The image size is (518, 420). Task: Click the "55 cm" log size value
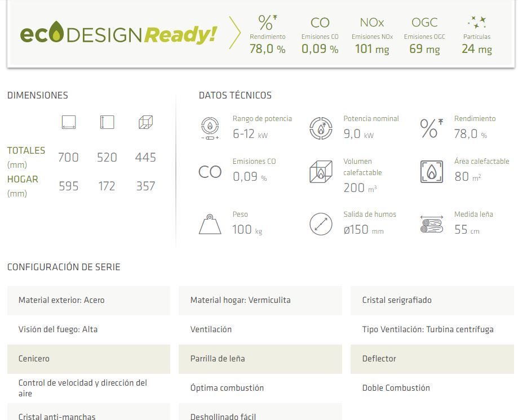click(x=467, y=230)
